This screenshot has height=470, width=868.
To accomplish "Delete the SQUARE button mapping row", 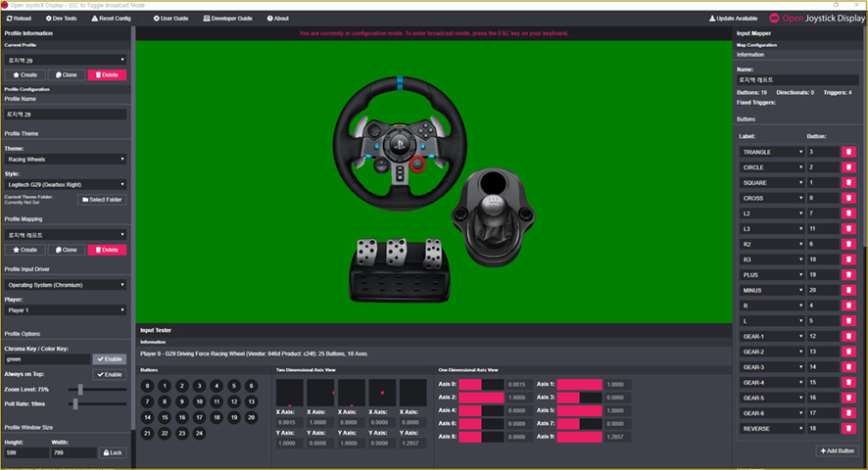I will click(848, 183).
